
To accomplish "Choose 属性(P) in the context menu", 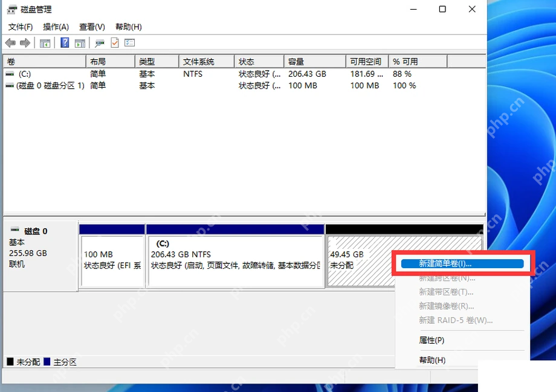I will click(432, 340).
